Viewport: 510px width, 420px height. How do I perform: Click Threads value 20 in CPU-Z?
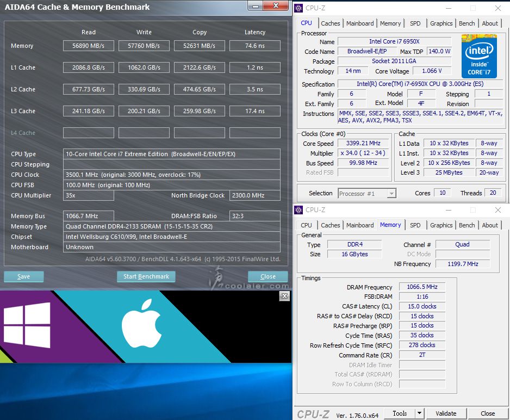tap(493, 193)
